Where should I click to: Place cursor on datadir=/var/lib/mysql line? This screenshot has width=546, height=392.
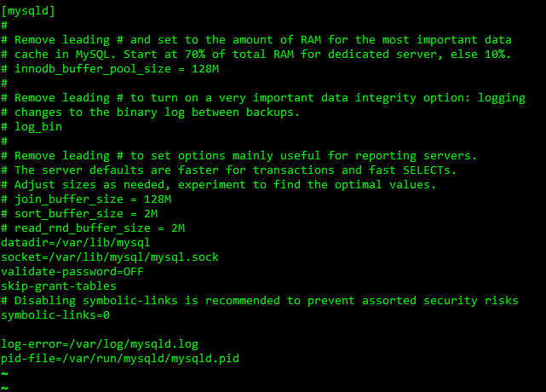point(76,243)
